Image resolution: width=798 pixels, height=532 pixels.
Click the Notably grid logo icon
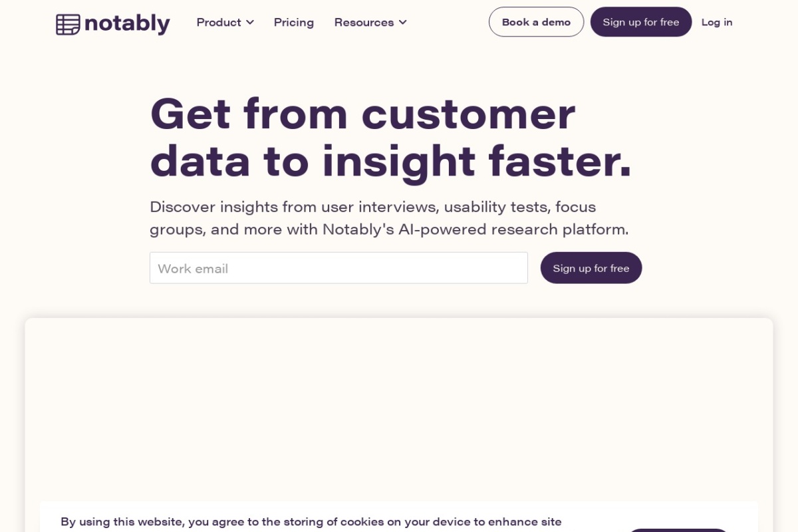[68, 25]
